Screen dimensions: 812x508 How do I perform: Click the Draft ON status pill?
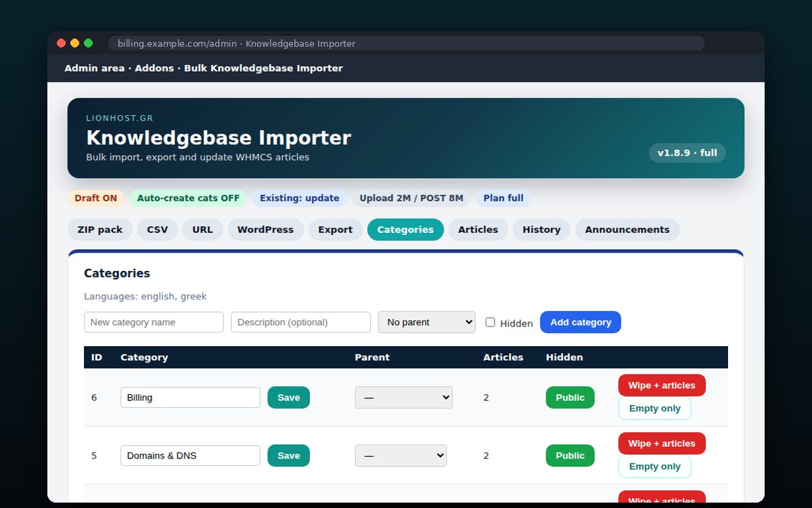pyautogui.click(x=95, y=198)
